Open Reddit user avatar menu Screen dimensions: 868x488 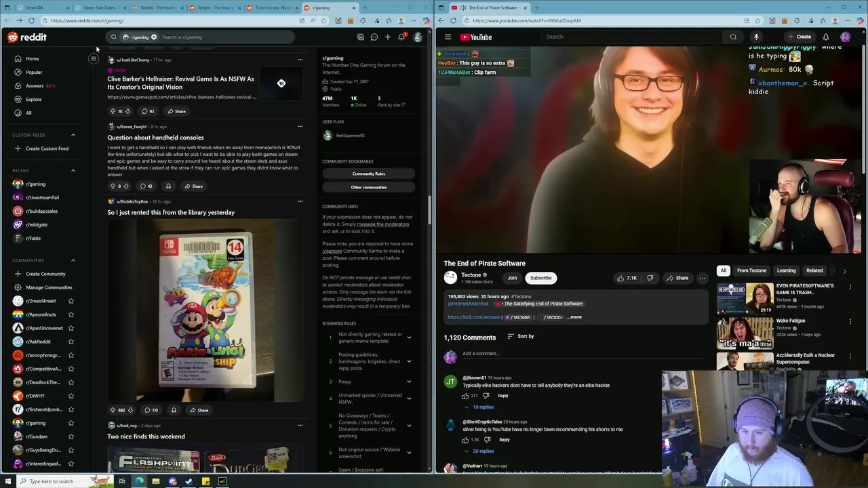tap(418, 37)
